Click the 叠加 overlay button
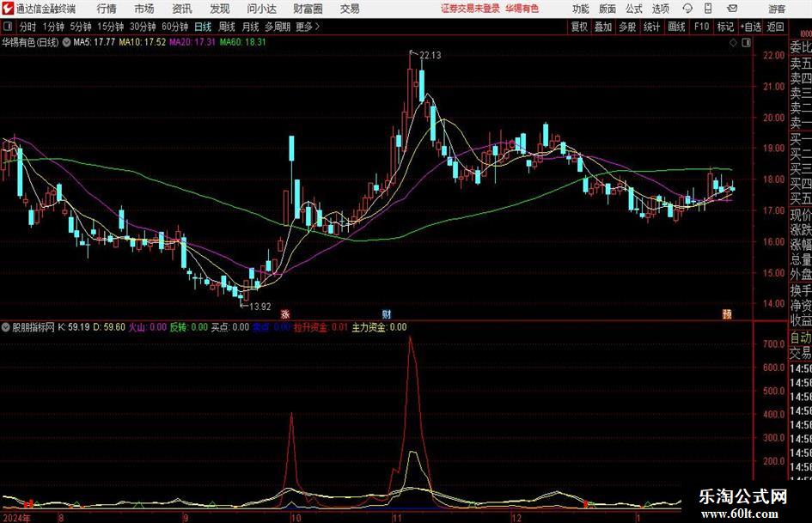This screenshot has width=812, height=523. point(603,27)
